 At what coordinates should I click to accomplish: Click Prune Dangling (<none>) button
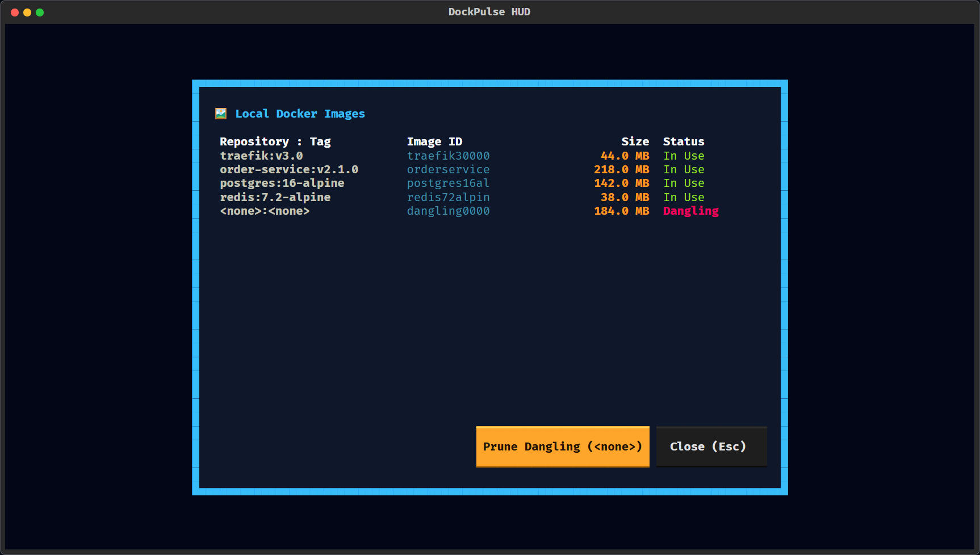(x=563, y=446)
